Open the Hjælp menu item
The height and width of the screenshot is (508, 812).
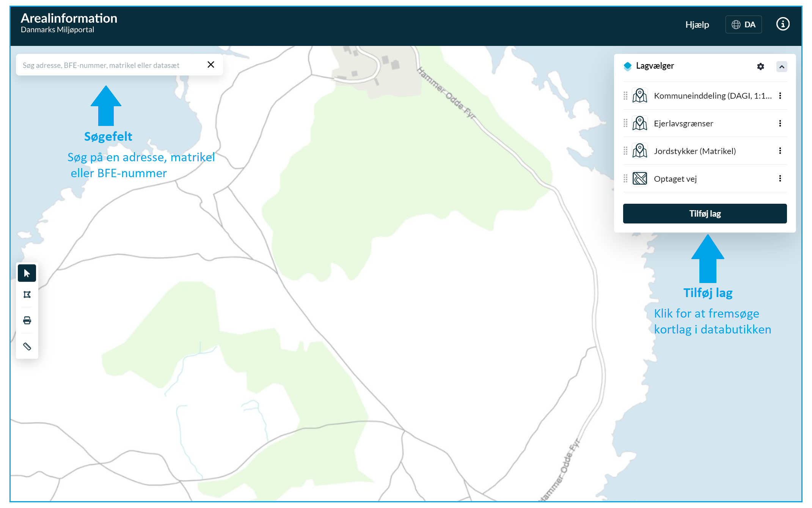click(697, 25)
